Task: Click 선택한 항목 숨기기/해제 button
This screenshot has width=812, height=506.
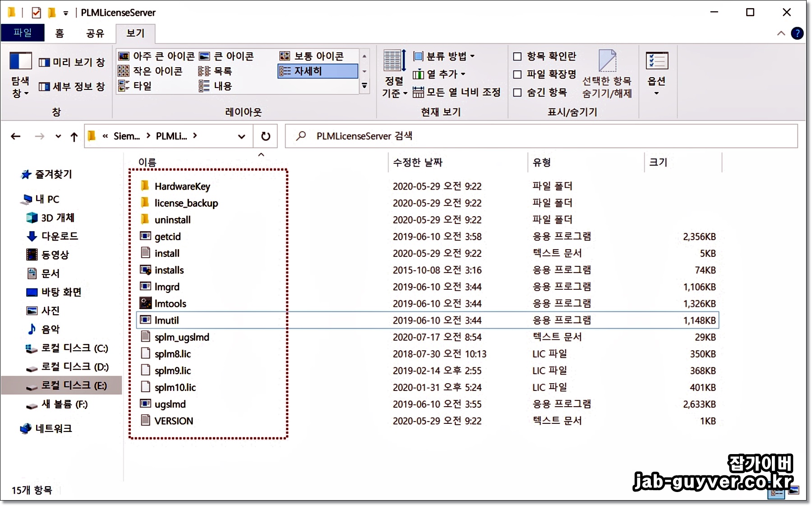Action: click(x=607, y=74)
